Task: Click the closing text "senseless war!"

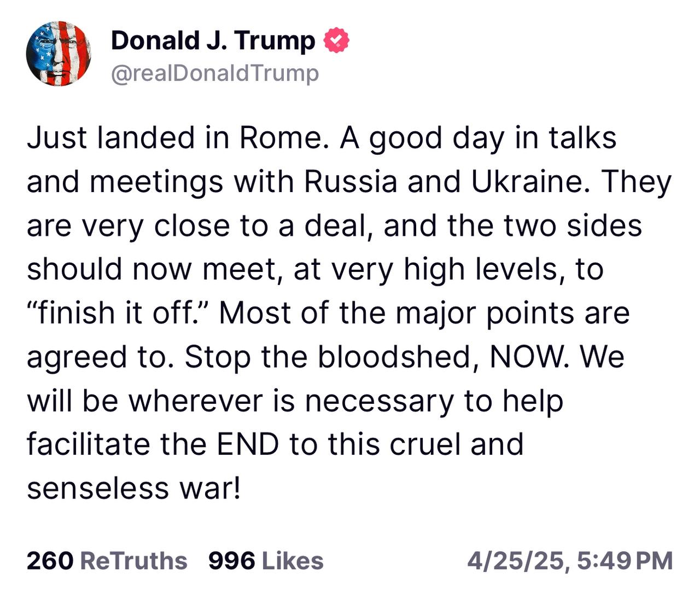Action: point(134,488)
